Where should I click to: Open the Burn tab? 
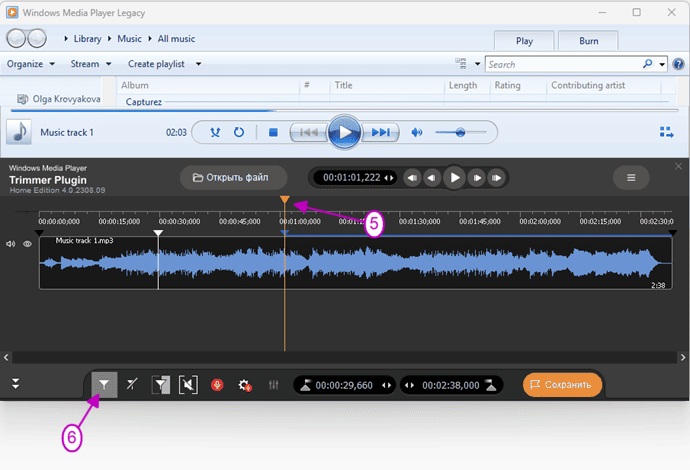pos(588,41)
